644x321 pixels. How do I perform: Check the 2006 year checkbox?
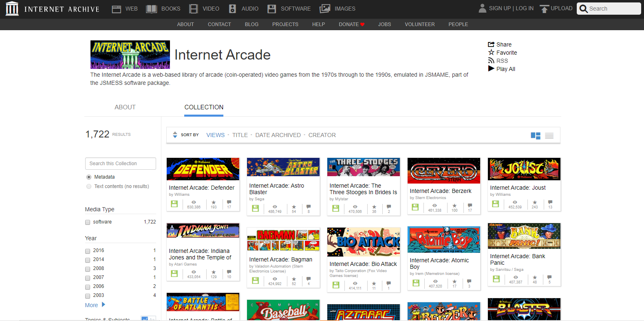pos(88,287)
